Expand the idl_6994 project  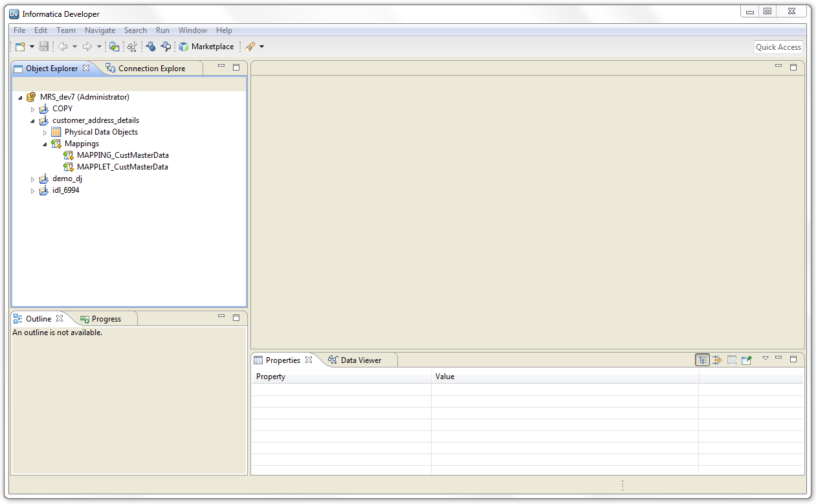click(x=32, y=190)
